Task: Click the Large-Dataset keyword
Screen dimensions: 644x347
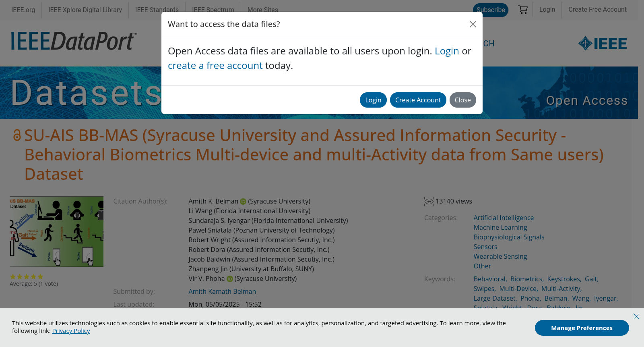Action: [x=494, y=298]
